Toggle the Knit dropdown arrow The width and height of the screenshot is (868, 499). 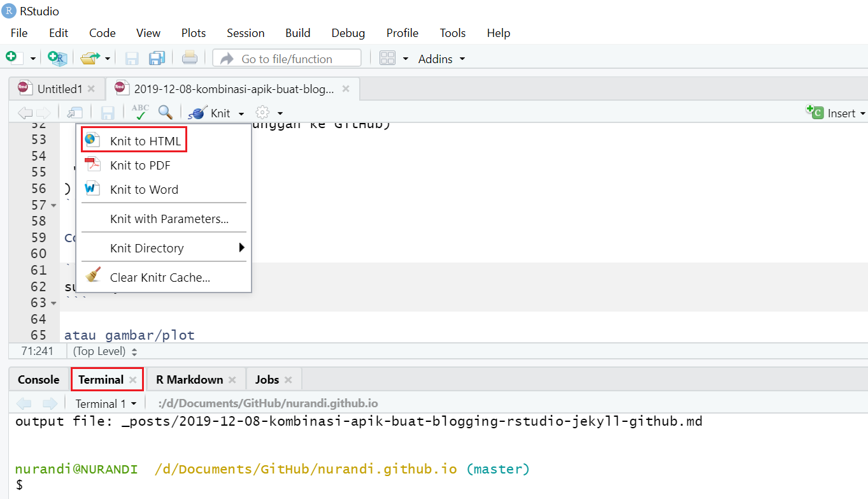pyautogui.click(x=241, y=113)
